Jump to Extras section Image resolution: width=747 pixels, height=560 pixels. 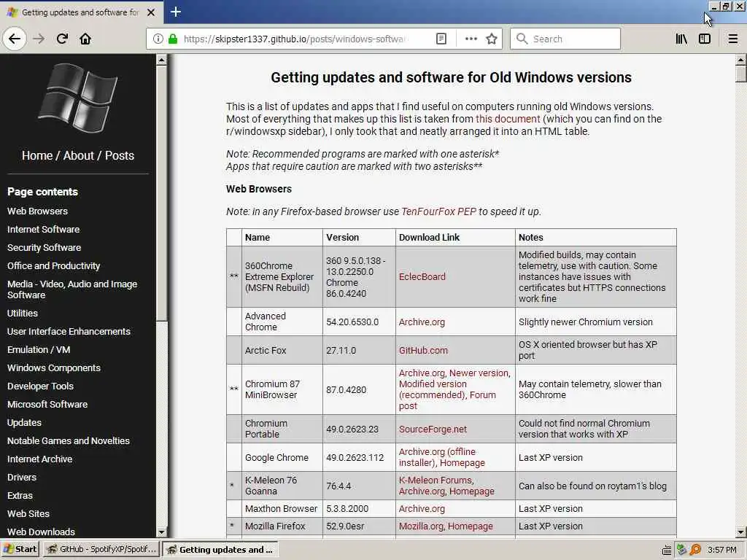click(x=20, y=496)
